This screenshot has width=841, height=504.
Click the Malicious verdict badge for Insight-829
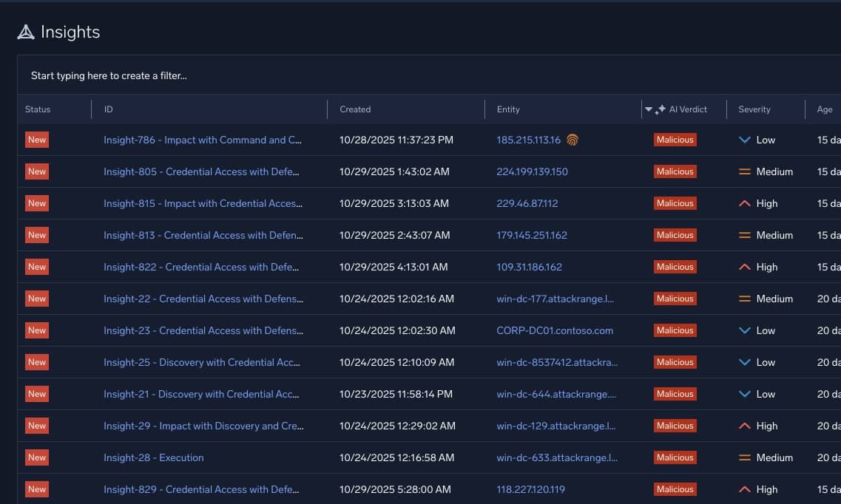pyautogui.click(x=675, y=488)
